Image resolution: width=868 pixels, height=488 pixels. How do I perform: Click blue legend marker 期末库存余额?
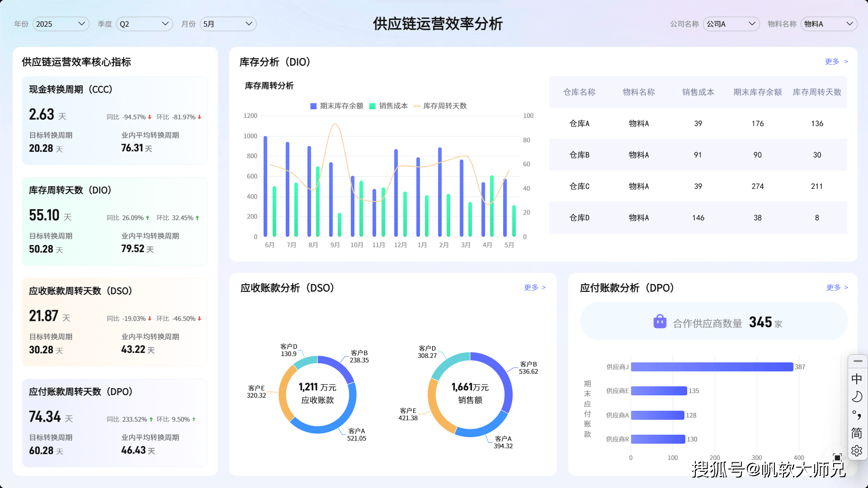tap(313, 106)
